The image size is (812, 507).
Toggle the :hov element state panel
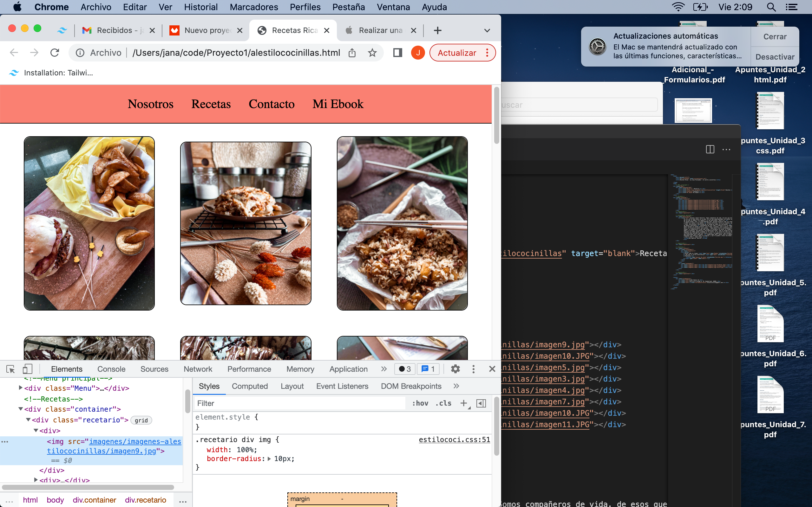point(420,403)
